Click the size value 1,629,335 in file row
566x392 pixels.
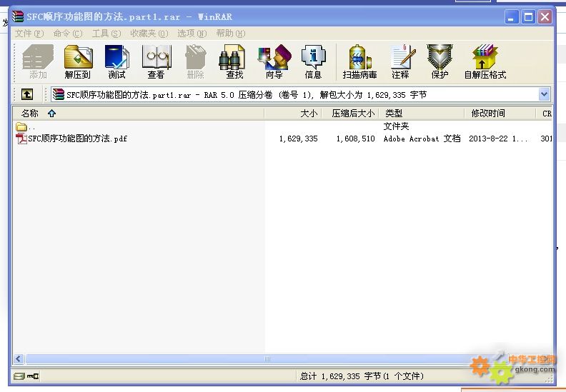point(299,139)
